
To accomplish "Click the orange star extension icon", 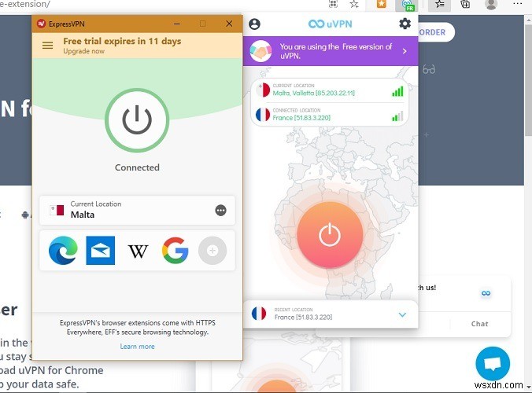I will pyautogui.click(x=382, y=4).
